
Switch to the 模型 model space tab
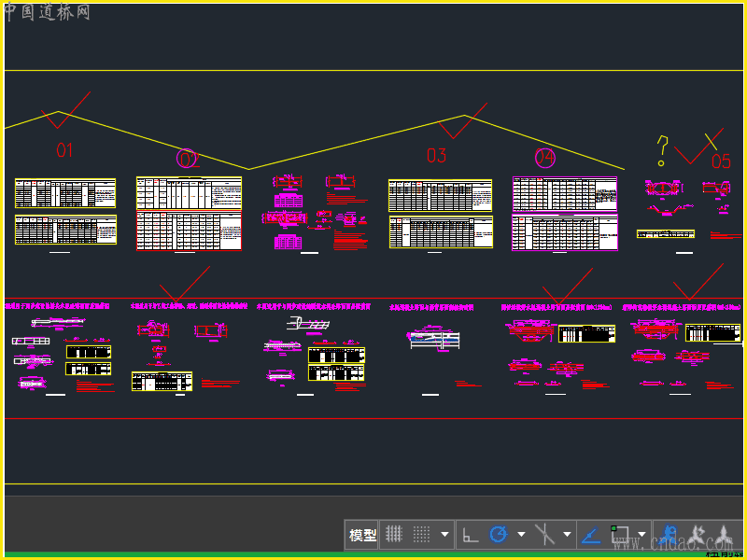[x=362, y=534]
